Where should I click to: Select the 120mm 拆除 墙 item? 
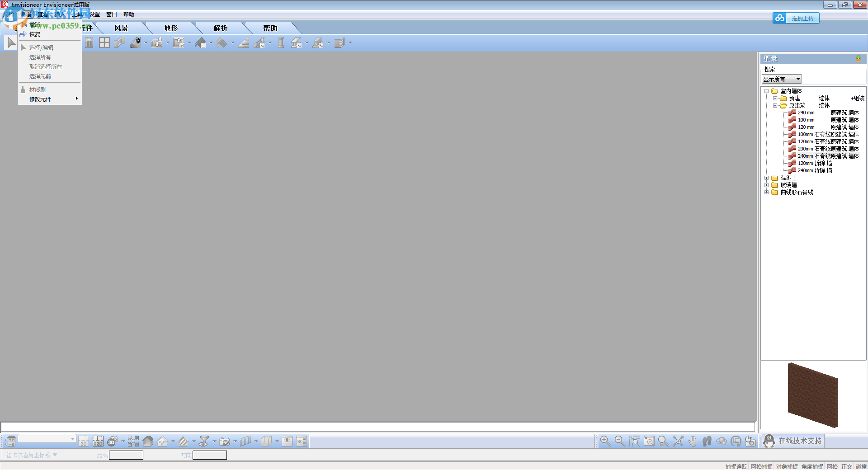point(811,164)
